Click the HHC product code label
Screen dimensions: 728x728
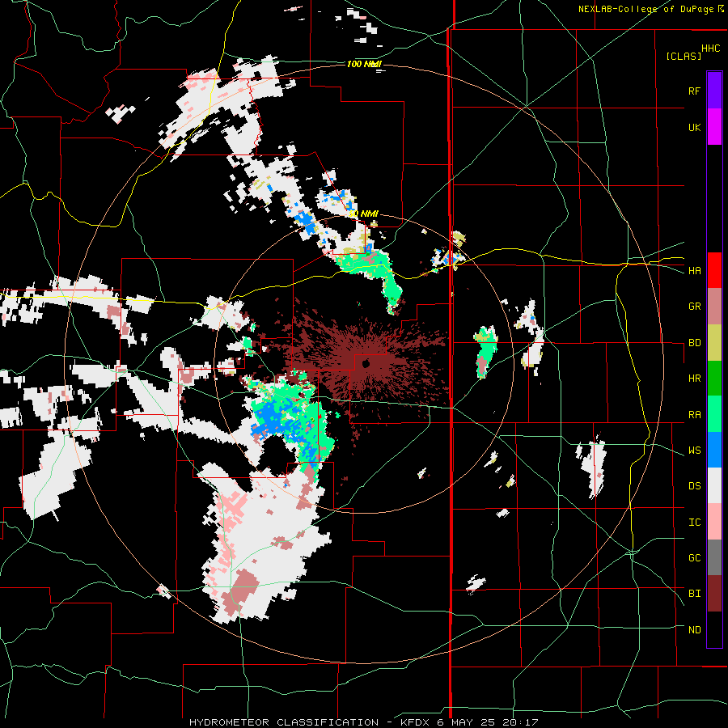710,49
